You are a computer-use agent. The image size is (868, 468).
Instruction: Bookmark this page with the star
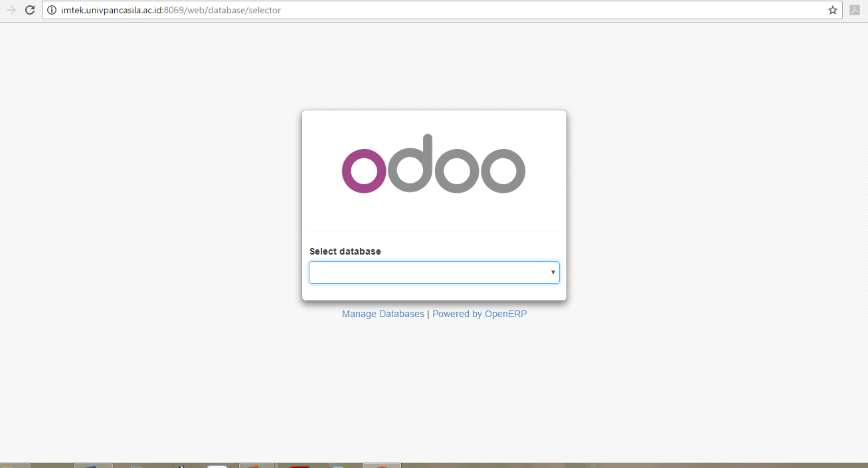tap(832, 10)
